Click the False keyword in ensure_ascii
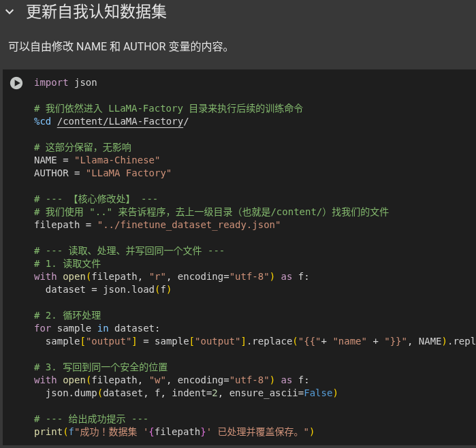Image resolution: width=476 pixels, height=448 pixels. [318, 393]
